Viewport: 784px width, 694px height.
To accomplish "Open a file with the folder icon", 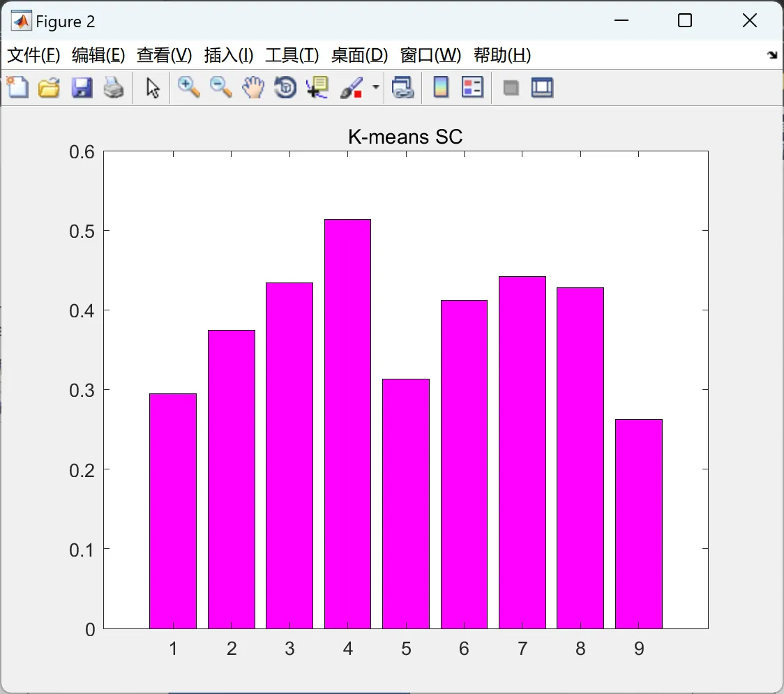I will (x=49, y=87).
